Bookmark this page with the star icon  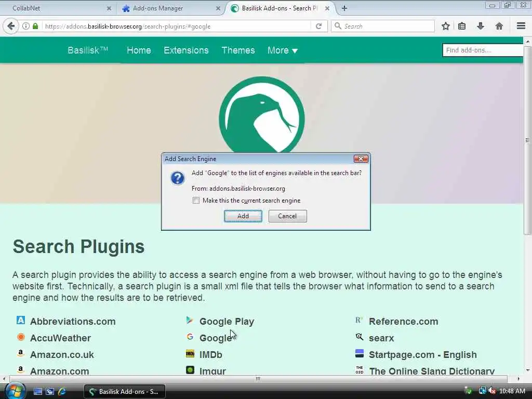click(x=445, y=26)
